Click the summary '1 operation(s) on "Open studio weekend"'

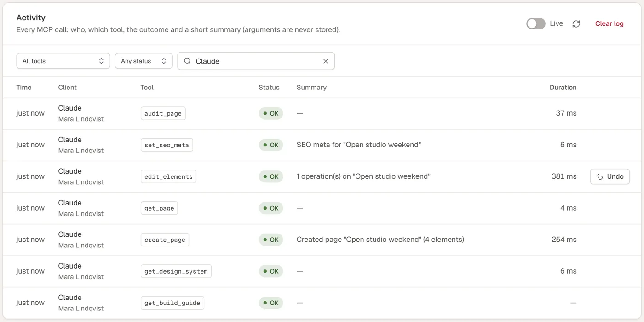(x=363, y=176)
